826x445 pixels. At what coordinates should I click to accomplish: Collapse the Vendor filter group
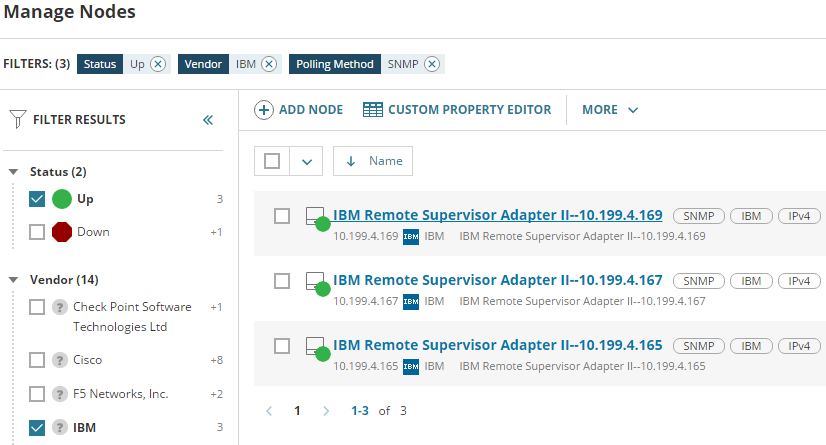pos(13,280)
